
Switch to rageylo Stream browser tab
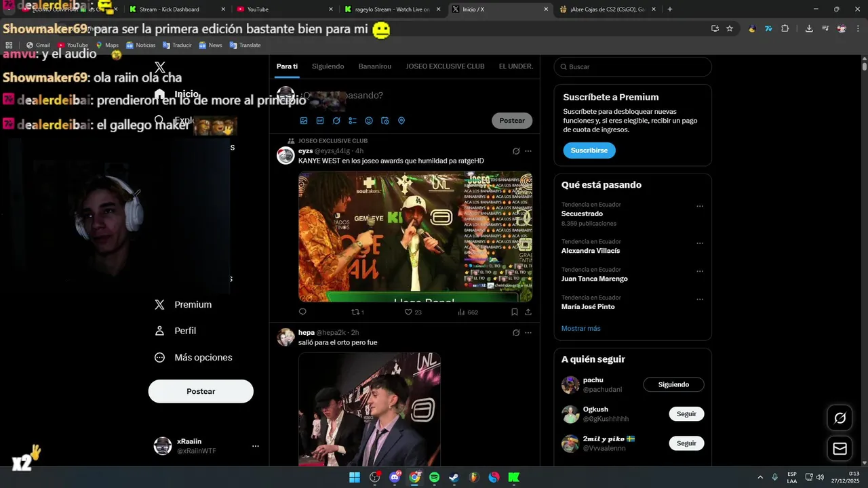click(393, 9)
